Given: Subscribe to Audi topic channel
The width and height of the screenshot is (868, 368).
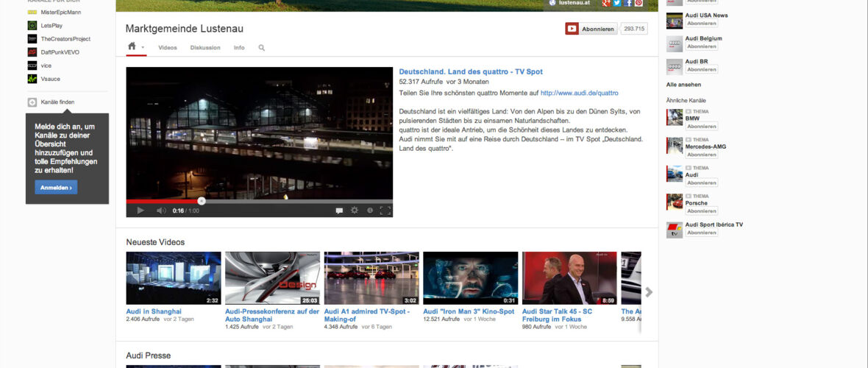Looking at the screenshot, I should (702, 183).
